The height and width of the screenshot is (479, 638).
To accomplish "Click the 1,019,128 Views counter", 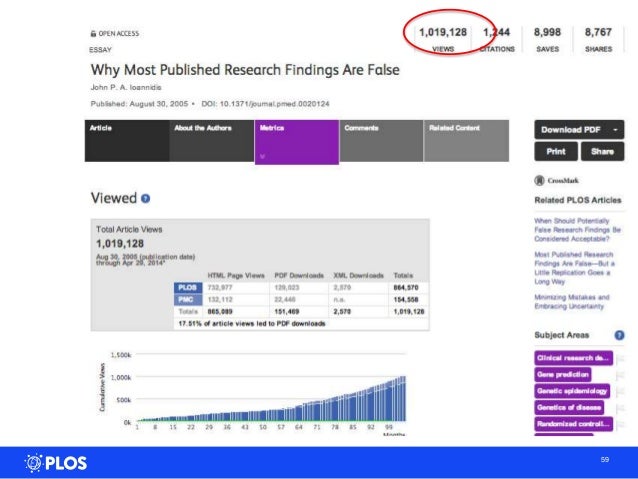I will (x=443, y=39).
